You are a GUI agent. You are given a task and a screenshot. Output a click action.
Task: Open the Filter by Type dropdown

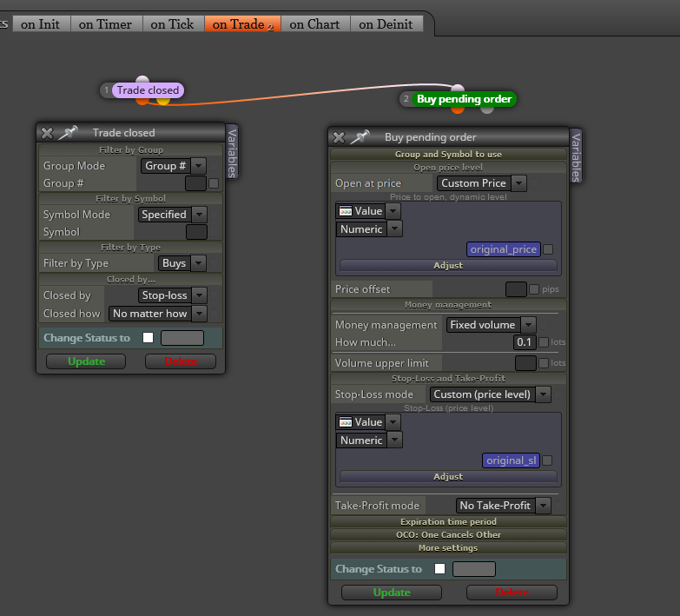(x=182, y=263)
